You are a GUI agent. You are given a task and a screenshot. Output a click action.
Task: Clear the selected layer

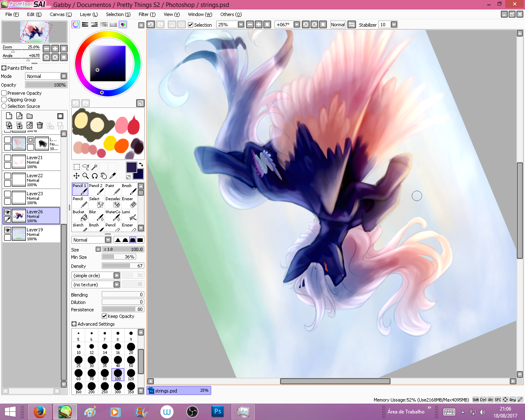[x=30, y=125]
